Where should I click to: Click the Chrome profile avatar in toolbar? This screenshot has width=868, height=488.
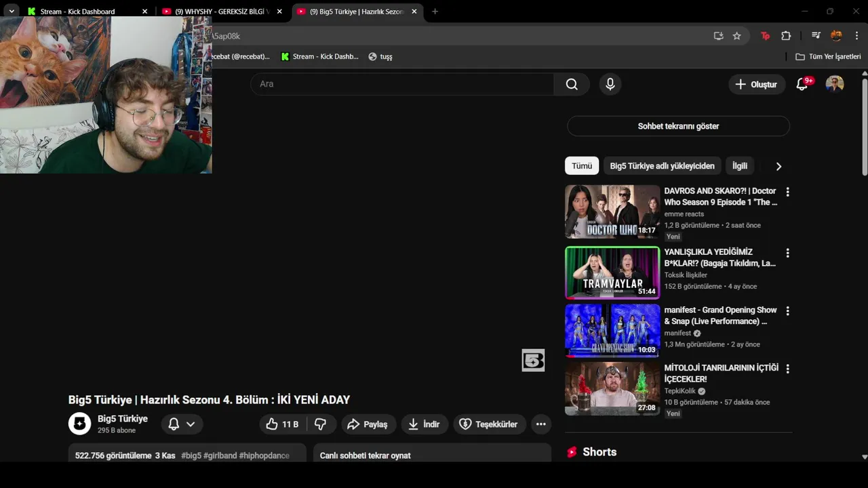[836, 36]
